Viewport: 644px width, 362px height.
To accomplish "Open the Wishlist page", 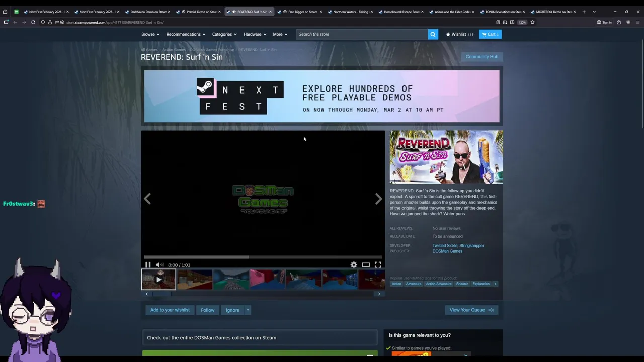I will [x=459, y=34].
